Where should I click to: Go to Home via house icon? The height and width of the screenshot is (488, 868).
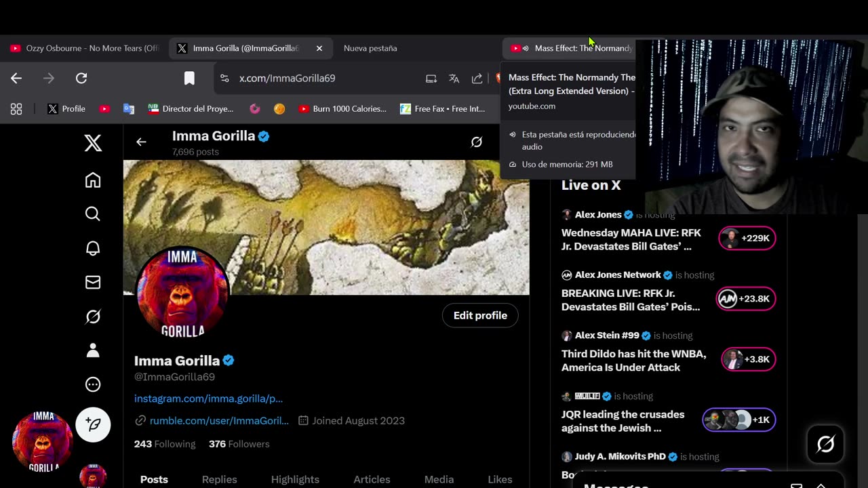(93, 180)
